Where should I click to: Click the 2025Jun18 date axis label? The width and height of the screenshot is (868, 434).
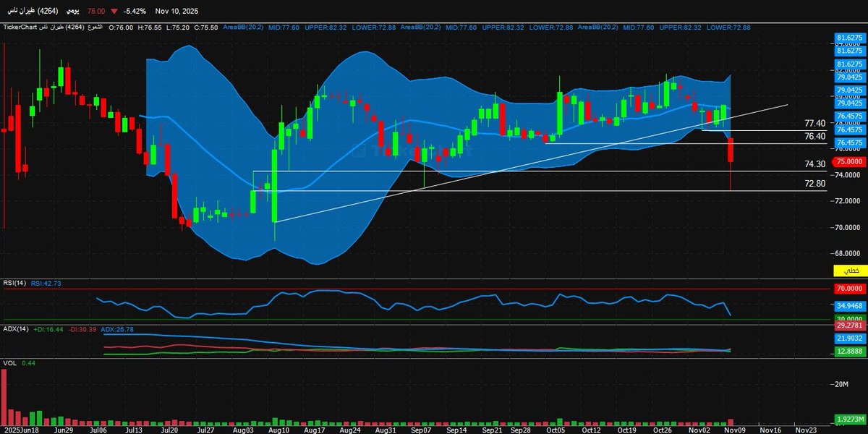tap(20, 430)
